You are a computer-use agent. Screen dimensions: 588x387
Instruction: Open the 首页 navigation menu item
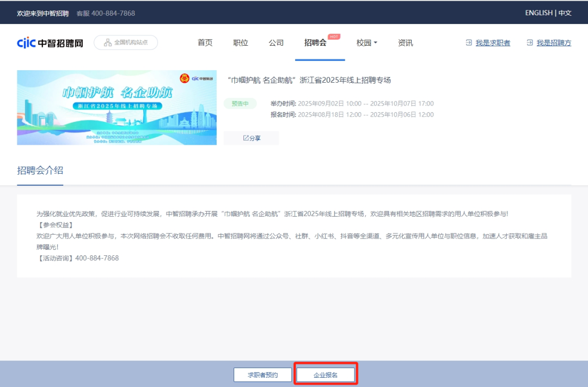(205, 42)
